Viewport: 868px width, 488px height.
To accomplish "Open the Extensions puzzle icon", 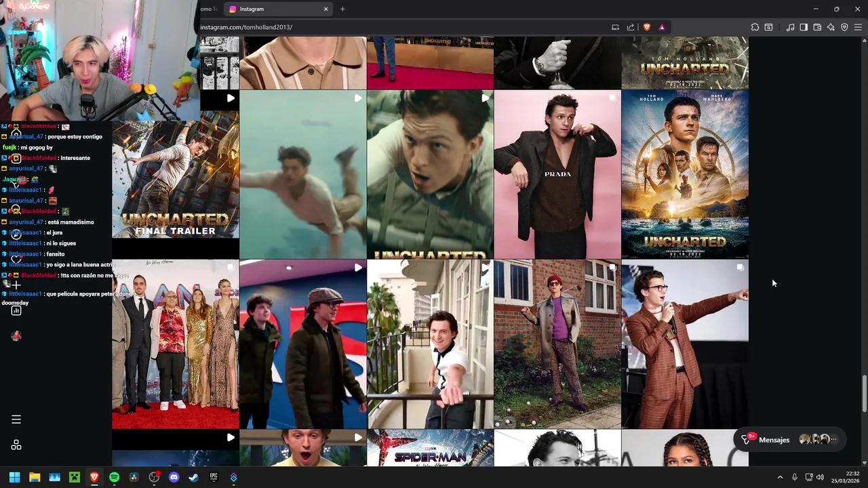I will pos(755,27).
